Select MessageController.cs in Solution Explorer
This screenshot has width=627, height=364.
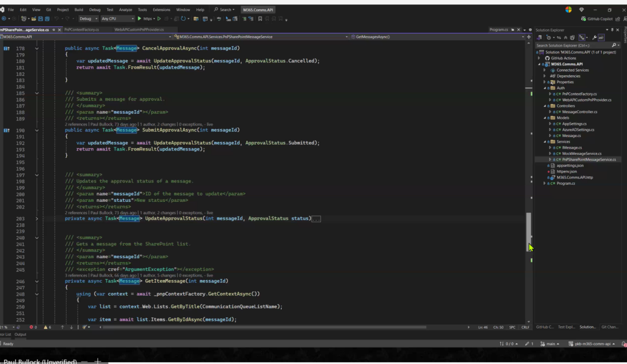(579, 112)
